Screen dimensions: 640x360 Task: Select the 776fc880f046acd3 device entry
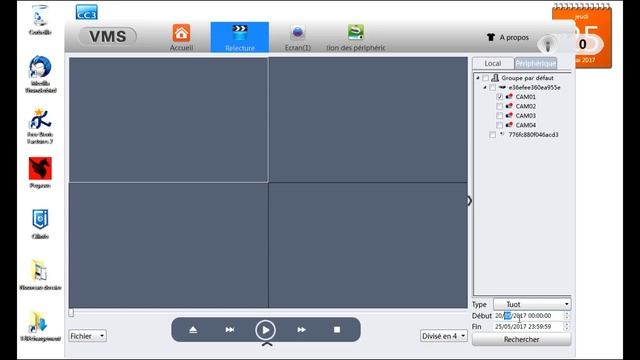[533, 134]
